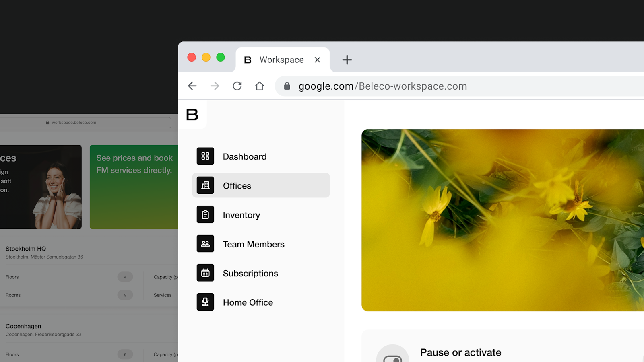Close the Workspace tab
This screenshot has height=362, width=644.
(318, 60)
